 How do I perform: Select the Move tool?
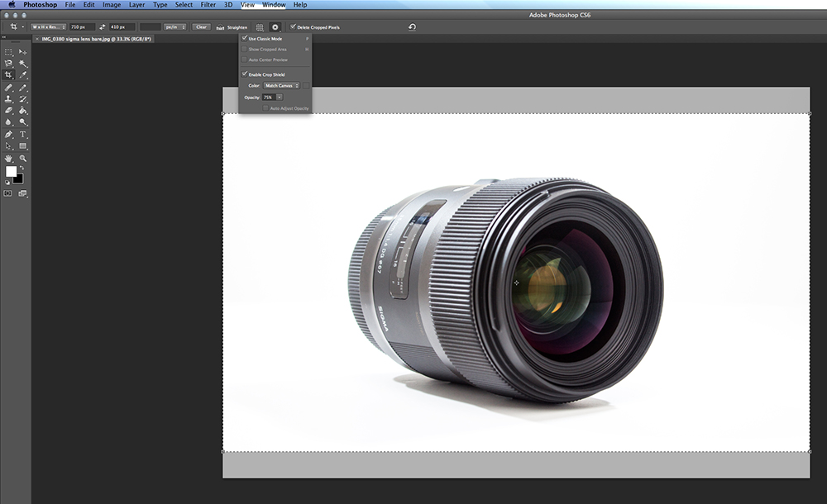tap(23, 52)
